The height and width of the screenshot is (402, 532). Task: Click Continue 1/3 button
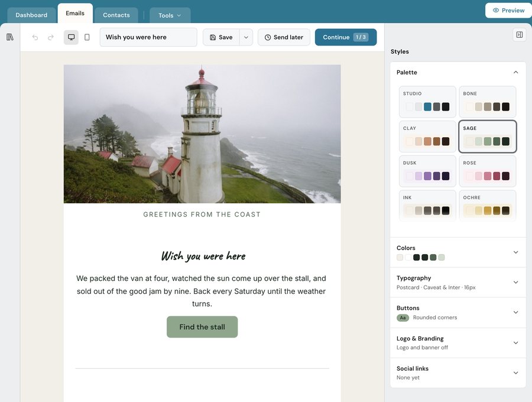tap(346, 37)
